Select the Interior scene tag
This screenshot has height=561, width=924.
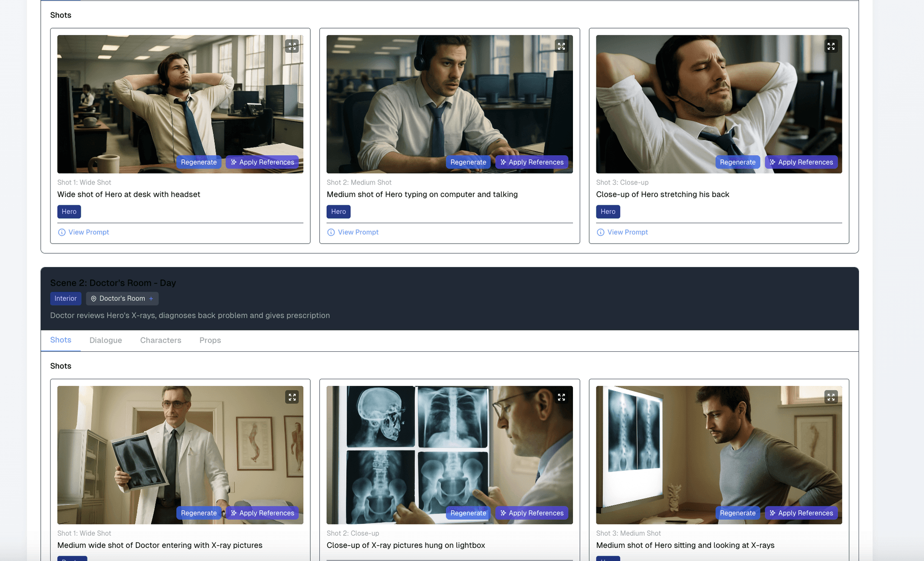65,299
